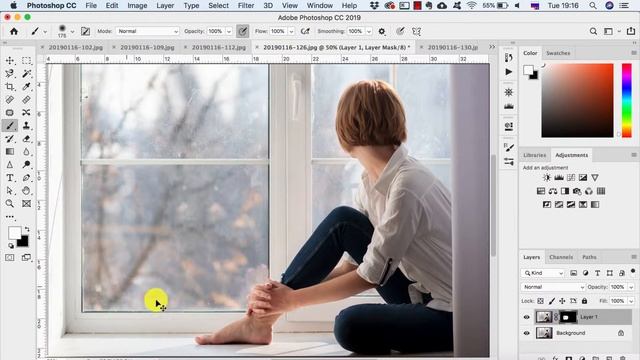Select the Eraser tool
Image resolution: width=640 pixels, height=360 pixels.
(x=27, y=139)
